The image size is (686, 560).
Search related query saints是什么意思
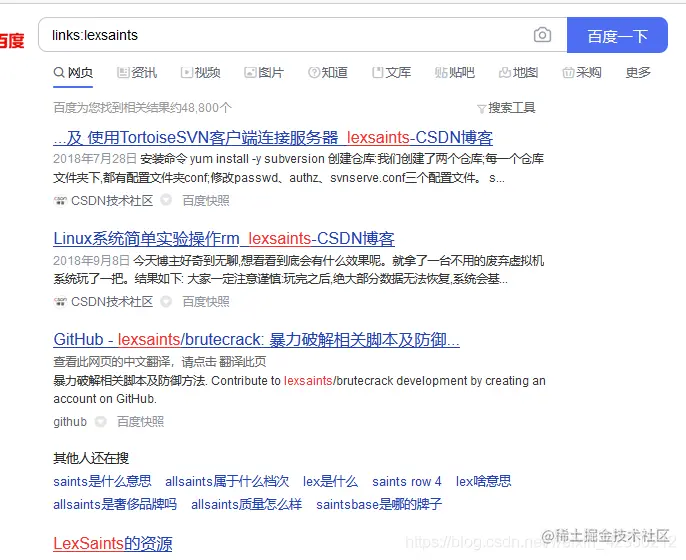(x=102, y=481)
